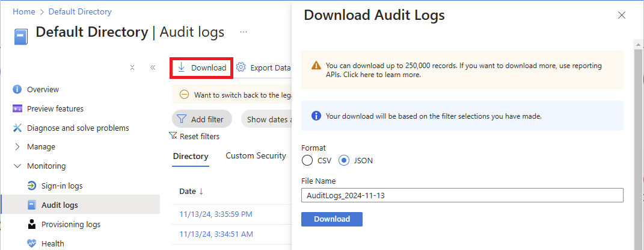Click the blue Download button in panel
This screenshot has width=644, height=250.
(x=331, y=219)
